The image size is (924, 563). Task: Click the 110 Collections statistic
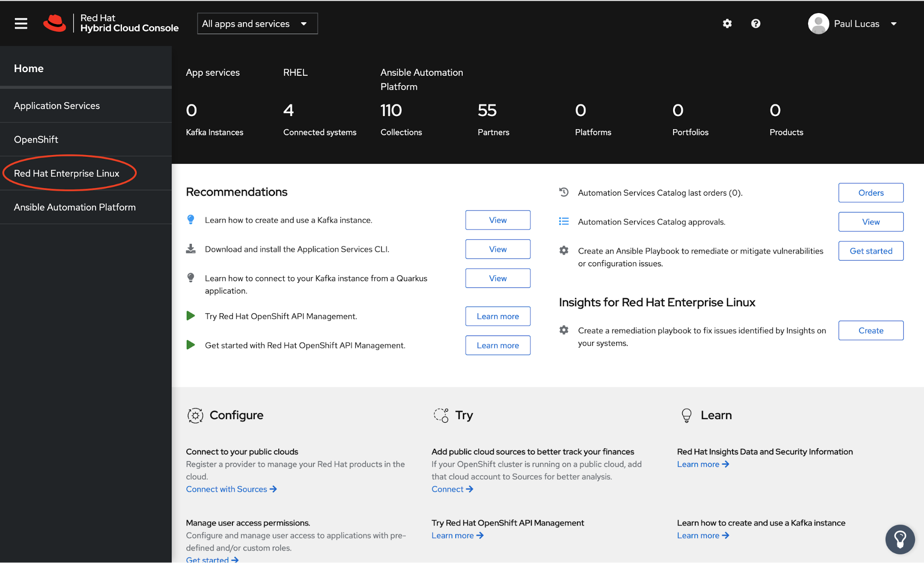pyautogui.click(x=391, y=111)
